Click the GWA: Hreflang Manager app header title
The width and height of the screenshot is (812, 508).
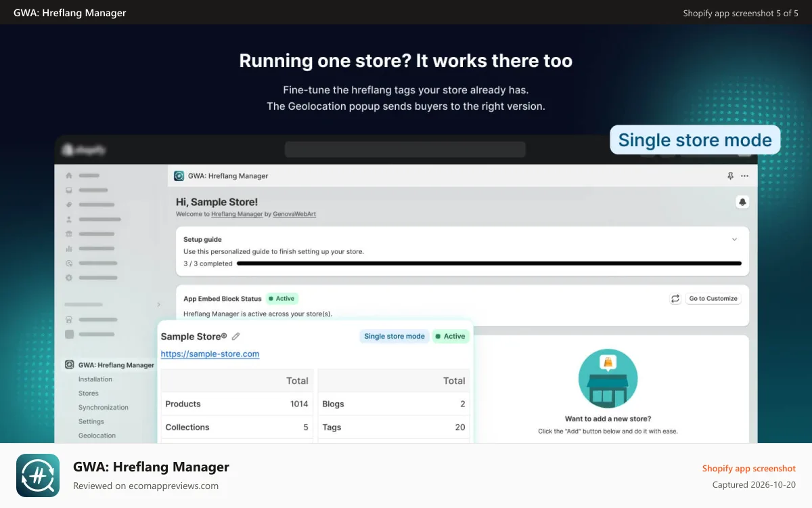[x=228, y=176]
